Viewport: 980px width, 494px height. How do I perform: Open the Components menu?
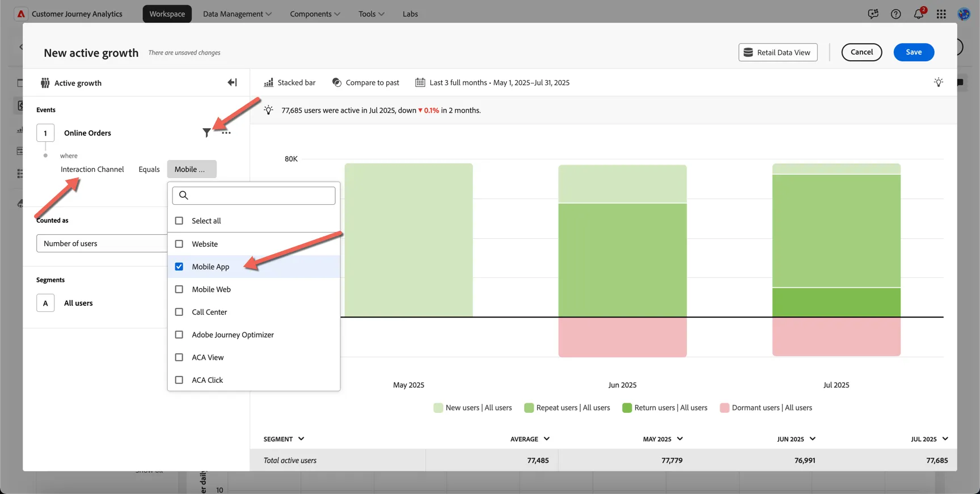[x=315, y=14]
